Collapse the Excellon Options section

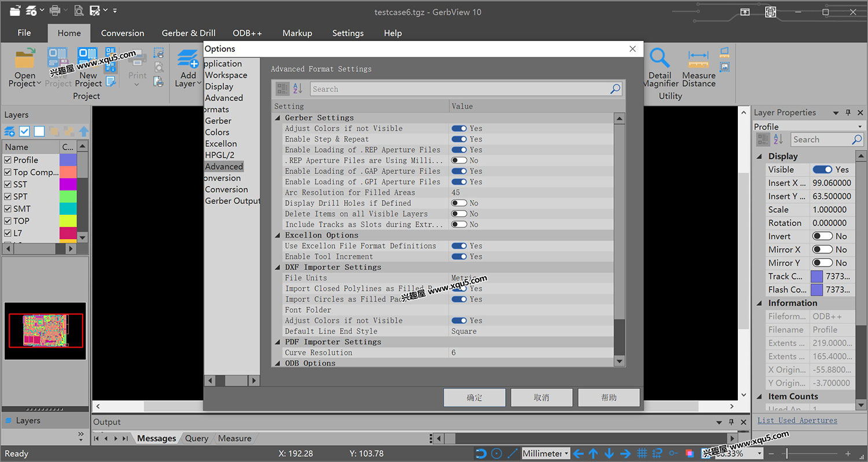point(278,235)
